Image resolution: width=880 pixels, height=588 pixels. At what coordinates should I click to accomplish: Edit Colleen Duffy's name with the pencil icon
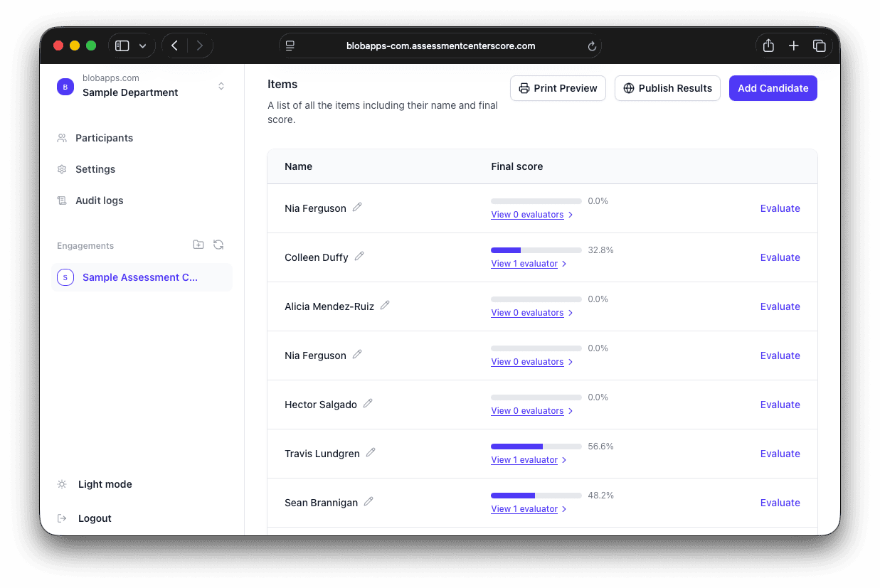tap(359, 256)
